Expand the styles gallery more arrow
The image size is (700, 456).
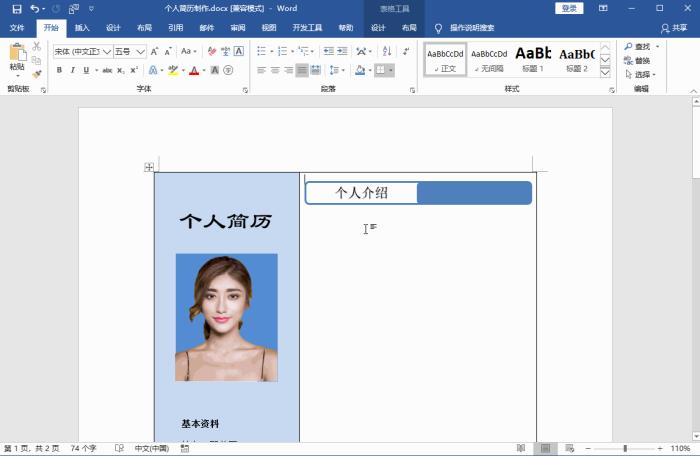pyautogui.click(x=605, y=73)
